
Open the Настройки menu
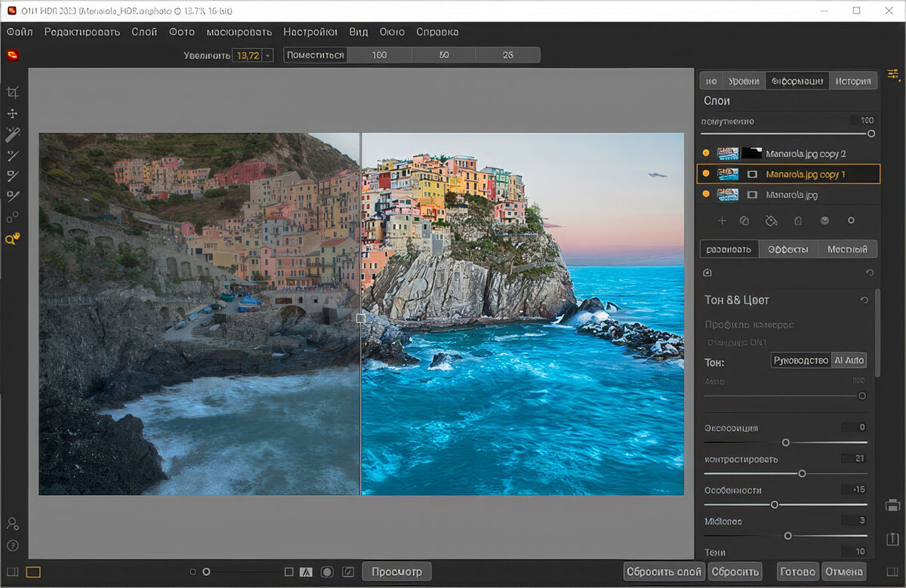point(310,32)
